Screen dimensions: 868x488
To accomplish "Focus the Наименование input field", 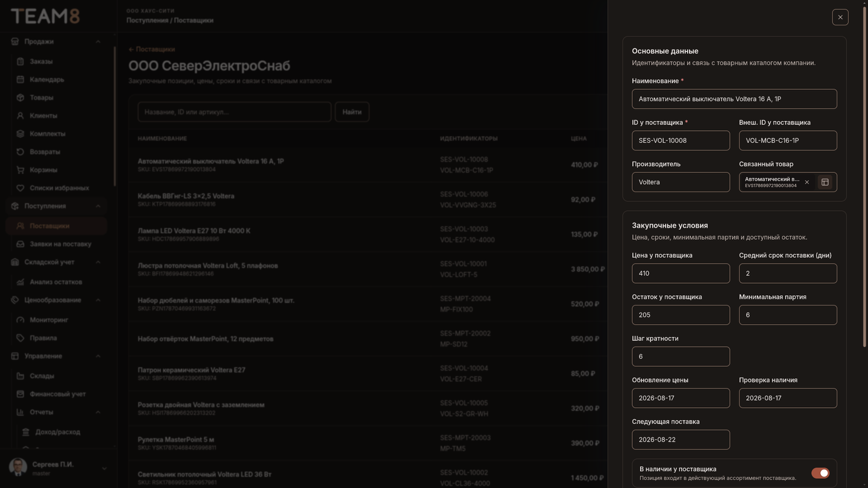I will point(734,99).
